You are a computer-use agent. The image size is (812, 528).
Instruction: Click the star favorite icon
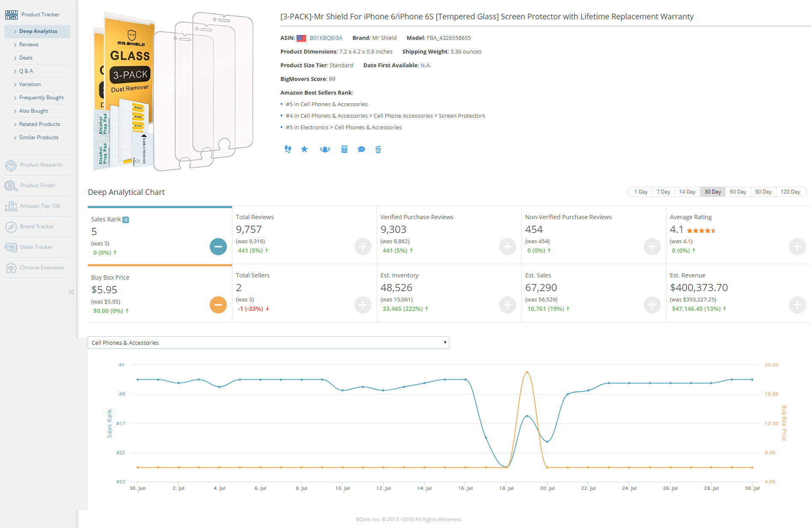tap(304, 149)
